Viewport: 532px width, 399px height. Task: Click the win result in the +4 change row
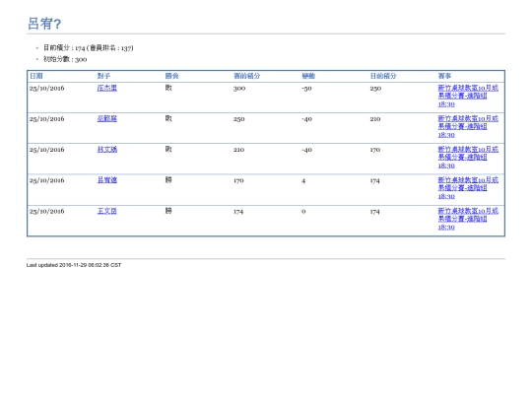168,180
